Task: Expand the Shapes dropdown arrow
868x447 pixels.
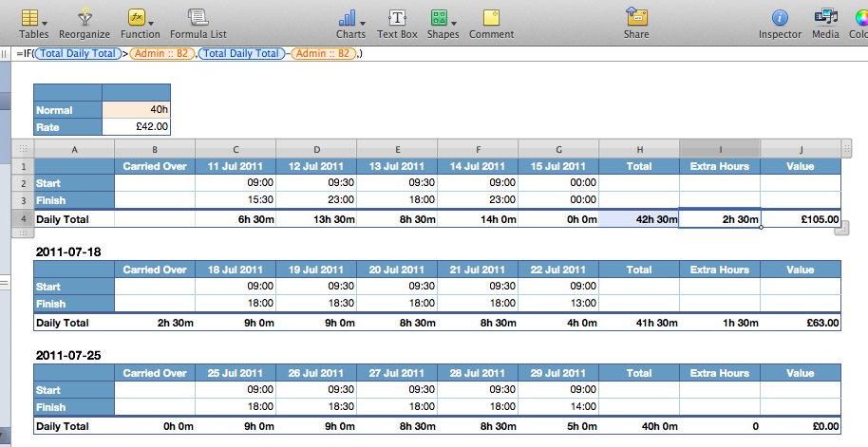Action: point(454,23)
